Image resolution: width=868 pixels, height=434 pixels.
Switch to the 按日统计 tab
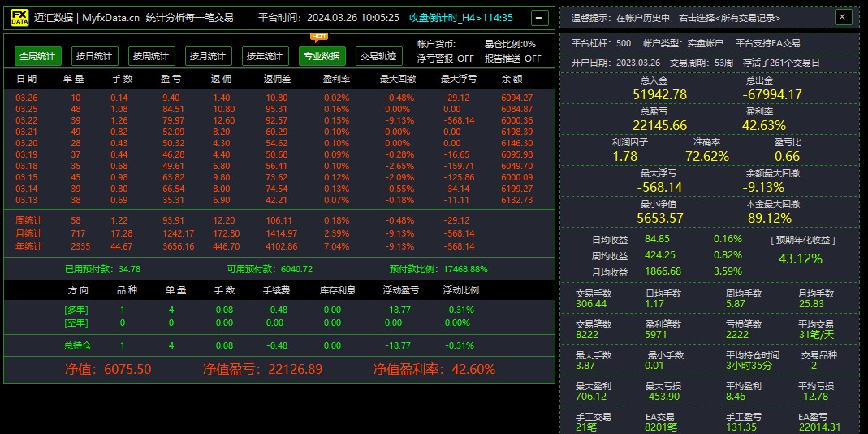pyautogui.click(x=95, y=56)
